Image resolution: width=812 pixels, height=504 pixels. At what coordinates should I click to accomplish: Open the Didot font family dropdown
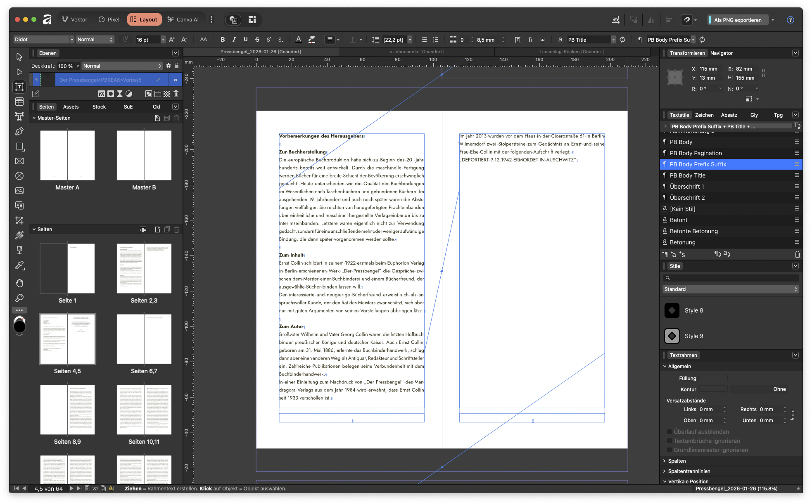pos(71,40)
